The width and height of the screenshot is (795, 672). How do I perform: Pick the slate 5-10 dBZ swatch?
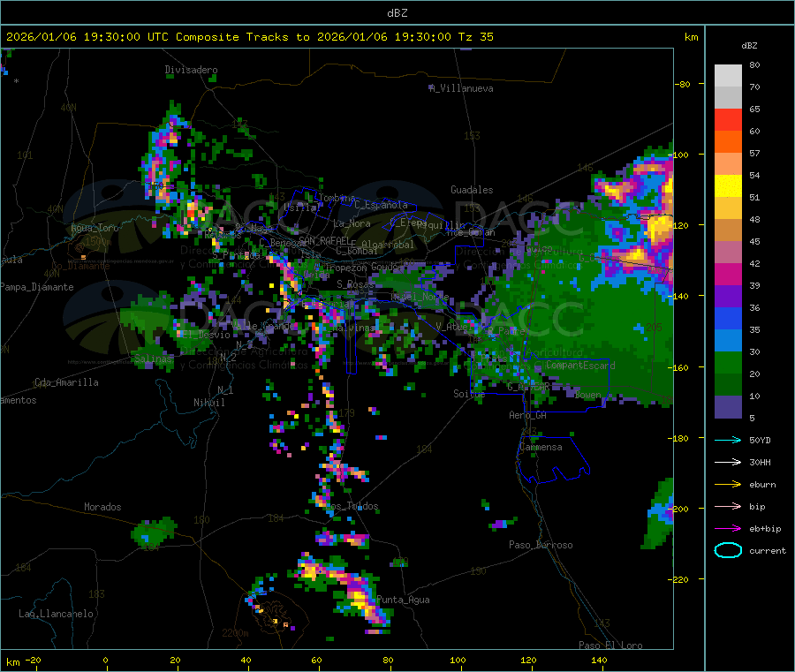(728, 407)
